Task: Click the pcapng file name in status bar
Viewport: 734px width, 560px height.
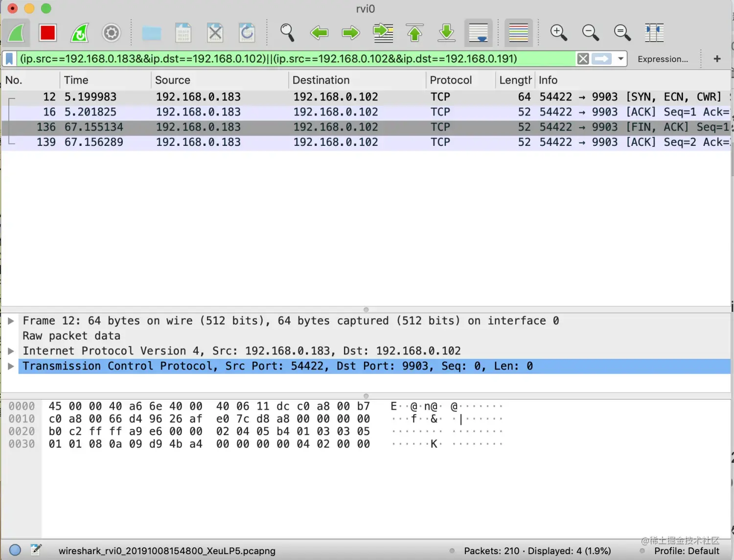Action: coord(167,551)
